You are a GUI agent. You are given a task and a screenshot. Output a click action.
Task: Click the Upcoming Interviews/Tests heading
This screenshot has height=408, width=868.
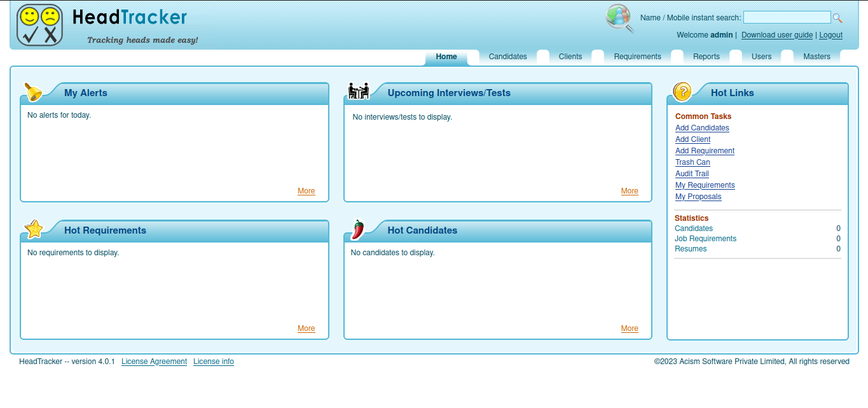(x=449, y=93)
